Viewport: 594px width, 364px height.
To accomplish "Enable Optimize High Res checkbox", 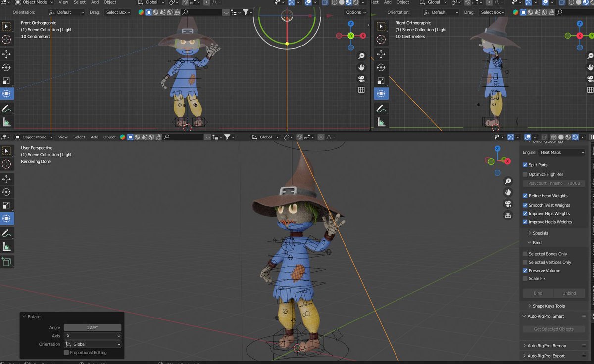I will [525, 174].
